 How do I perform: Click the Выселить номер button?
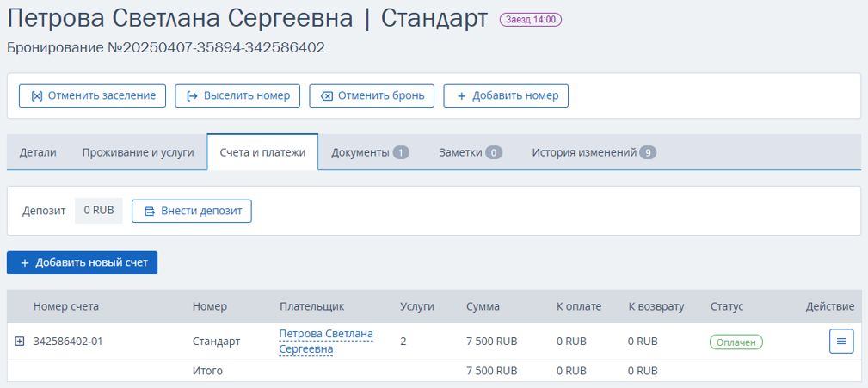(x=237, y=95)
